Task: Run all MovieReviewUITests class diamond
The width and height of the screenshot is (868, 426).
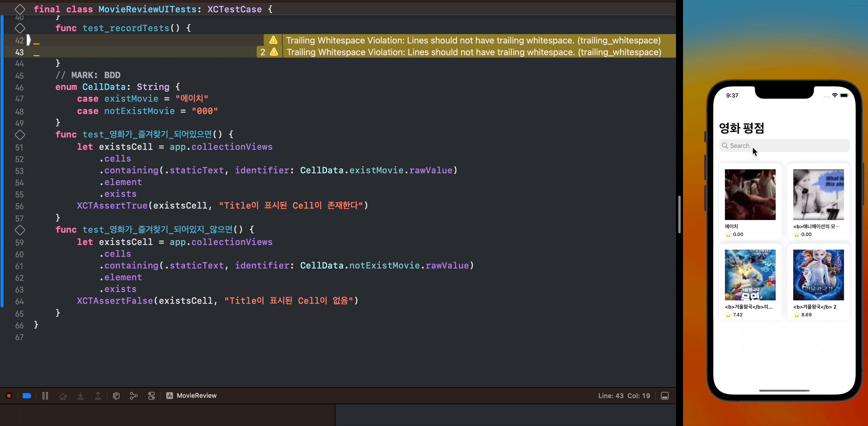Action: (20, 9)
